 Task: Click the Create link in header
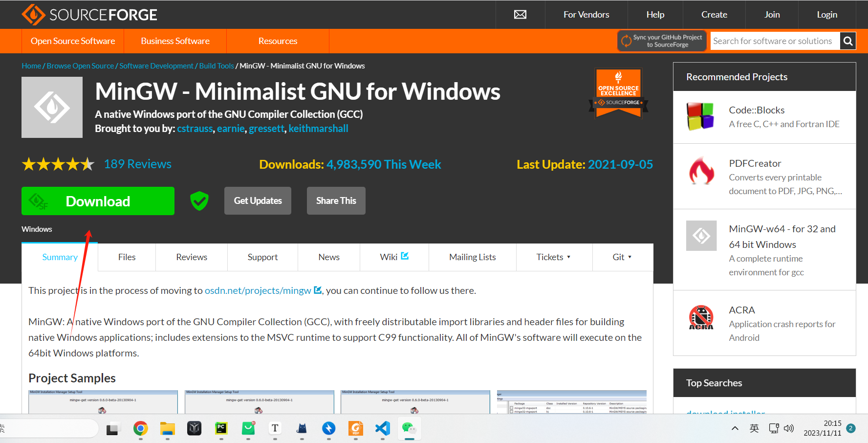pyautogui.click(x=714, y=15)
